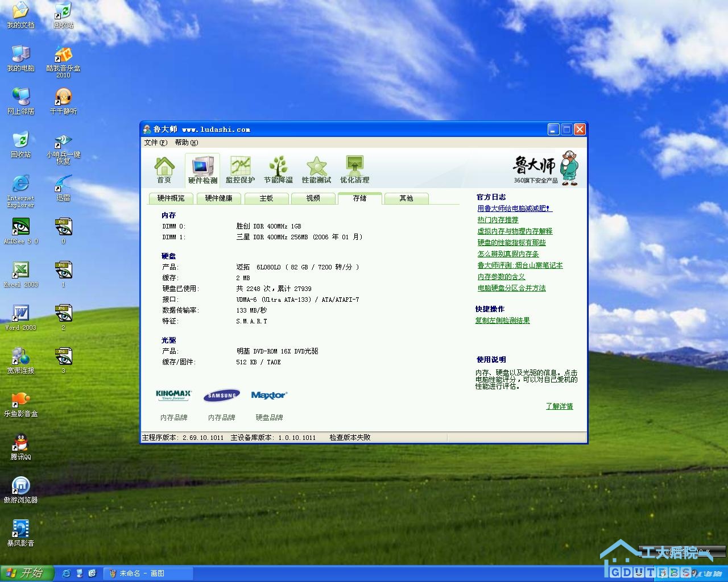
Task: Click the 节能降温 energy saving icon
Action: [278, 169]
